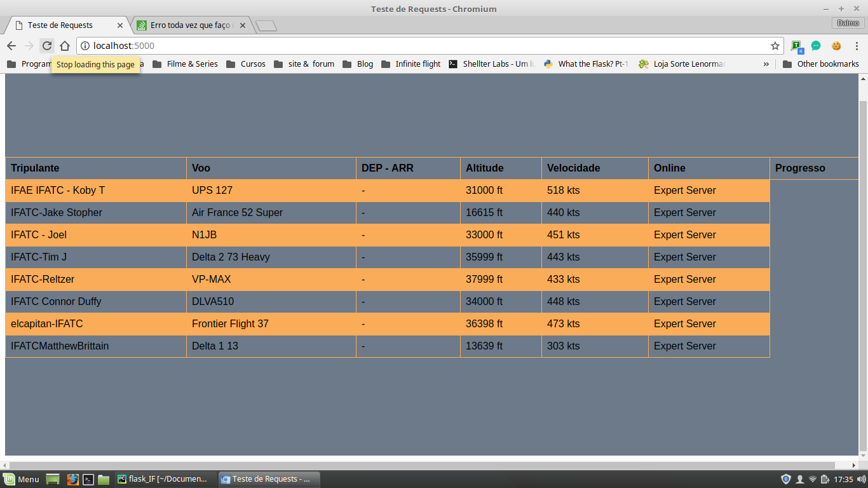
Task: Select the 'IFATC-Tim J' cell
Action: (x=96, y=257)
